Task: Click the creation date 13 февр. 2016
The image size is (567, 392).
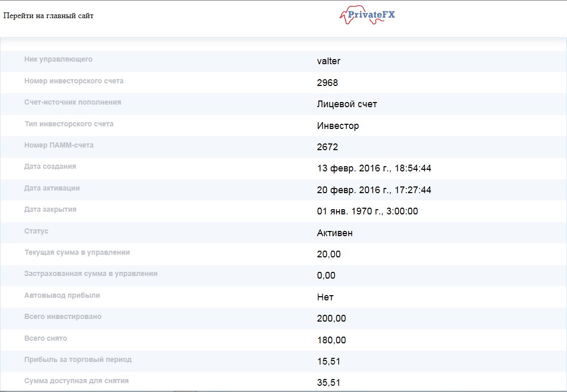Action: coord(374,169)
